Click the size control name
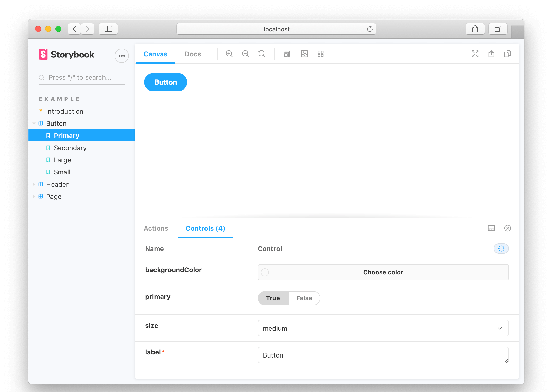Image resolution: width=547 pixels, height=392 pixels. (151, 326)
